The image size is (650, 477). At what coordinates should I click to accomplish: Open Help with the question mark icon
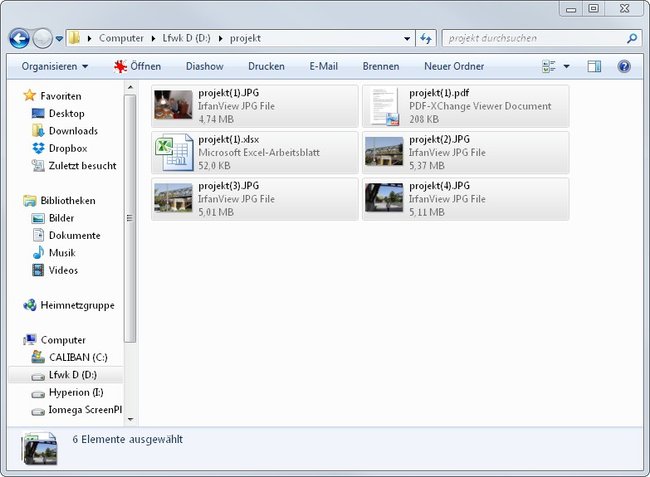(624, 66)
